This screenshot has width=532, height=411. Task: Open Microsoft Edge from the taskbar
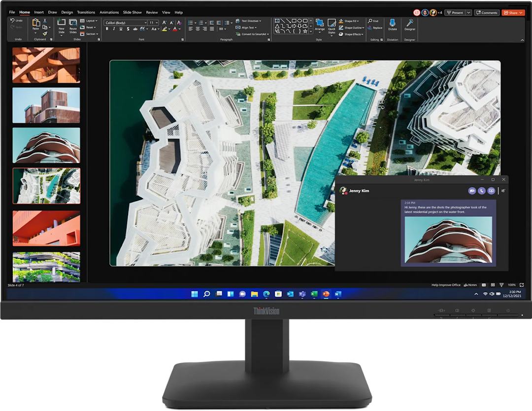point(266,294)
